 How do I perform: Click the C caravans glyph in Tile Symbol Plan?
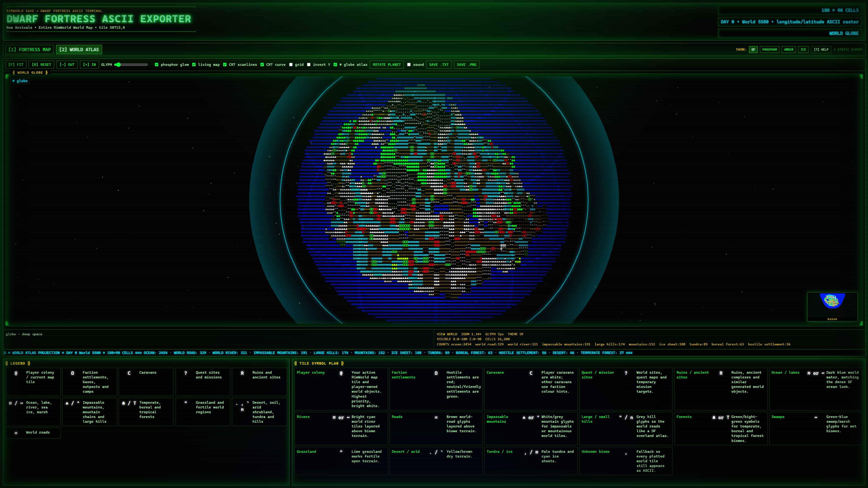click(x=531, y=373)
